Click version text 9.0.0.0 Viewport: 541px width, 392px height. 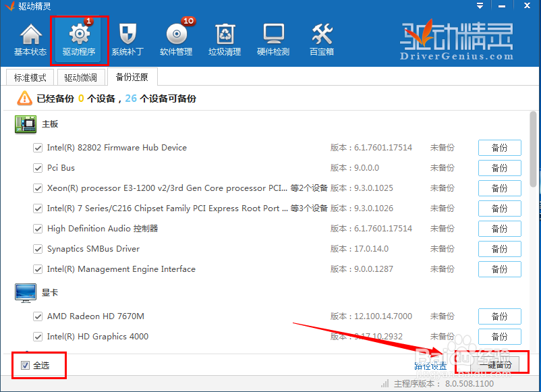click(366, 168)
